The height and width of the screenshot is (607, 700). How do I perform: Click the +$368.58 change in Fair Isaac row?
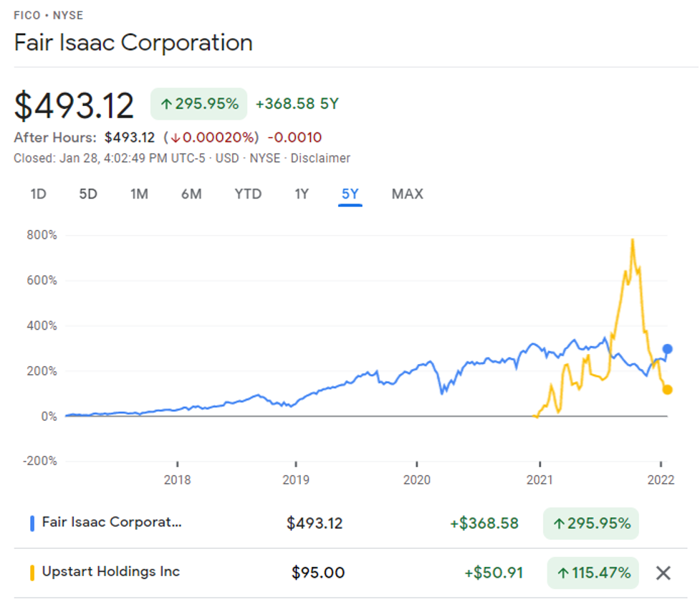tap(484, 523)
